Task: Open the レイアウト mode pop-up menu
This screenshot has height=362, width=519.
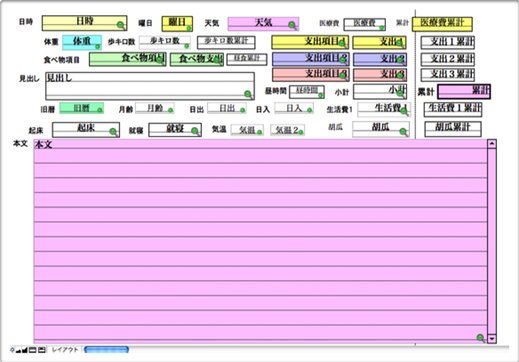Action: [x=65, y=350]
